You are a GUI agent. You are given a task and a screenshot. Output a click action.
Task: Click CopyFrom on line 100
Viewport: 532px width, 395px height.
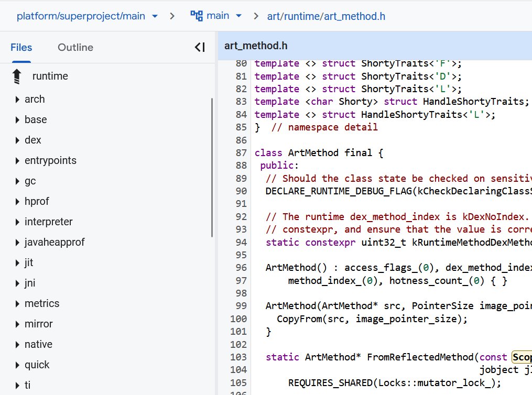[299, 319]
